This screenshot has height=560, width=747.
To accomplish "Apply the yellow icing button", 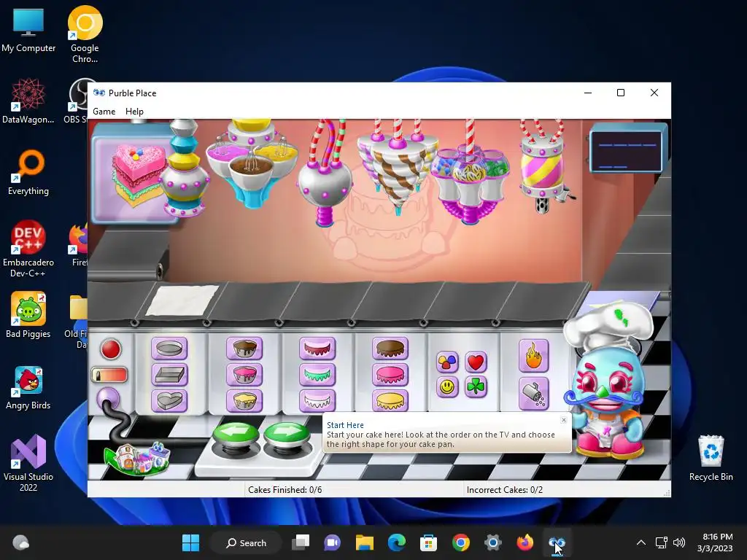I will (x=390, y=400).
